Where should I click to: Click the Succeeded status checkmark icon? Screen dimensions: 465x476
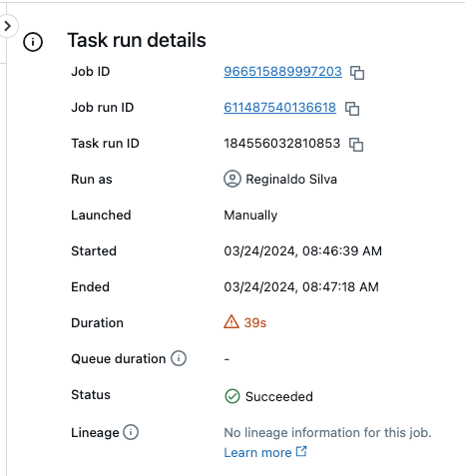coord(232,396)
